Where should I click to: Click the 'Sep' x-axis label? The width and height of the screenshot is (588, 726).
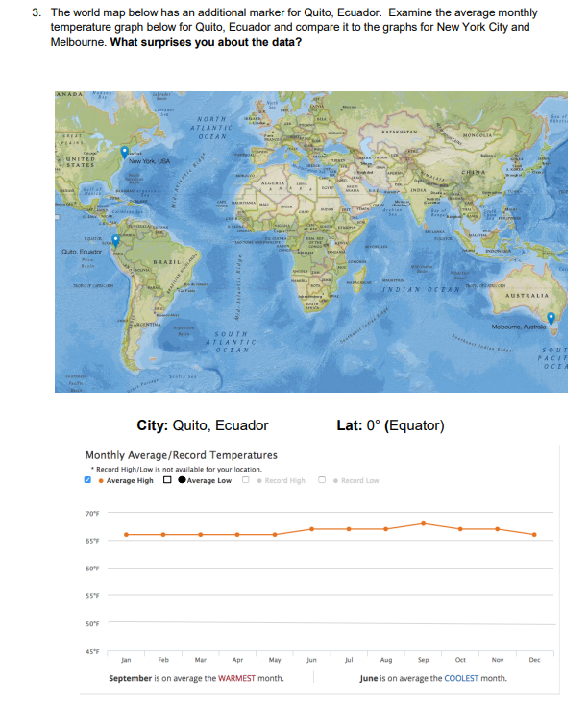423,660
